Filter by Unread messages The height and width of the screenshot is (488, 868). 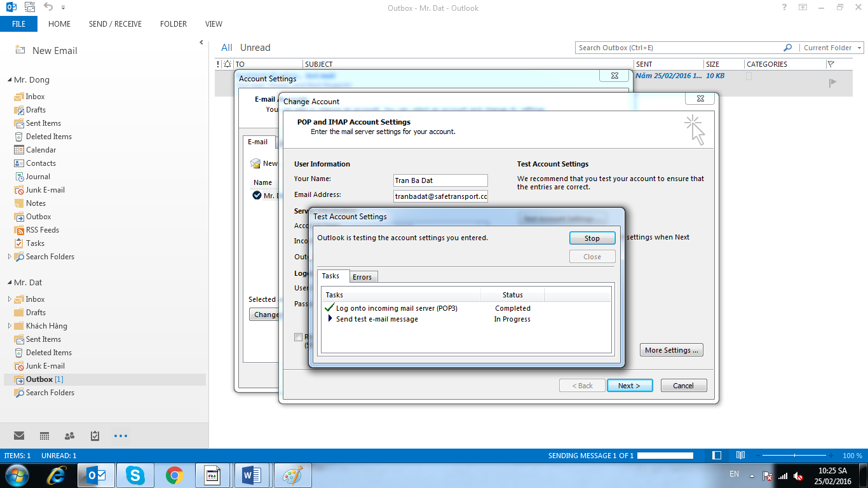tap(255, 48)
